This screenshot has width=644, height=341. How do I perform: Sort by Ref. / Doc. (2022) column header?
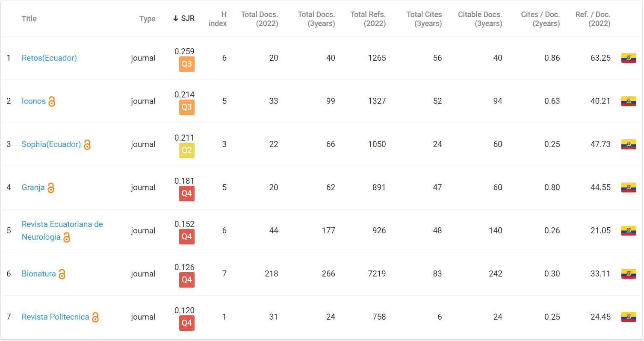(x=593, y=19)
